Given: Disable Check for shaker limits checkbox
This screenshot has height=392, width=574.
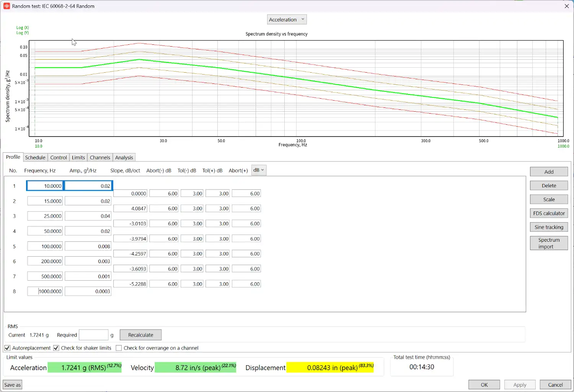Looking at the screenshot, I should click(56, 348).
